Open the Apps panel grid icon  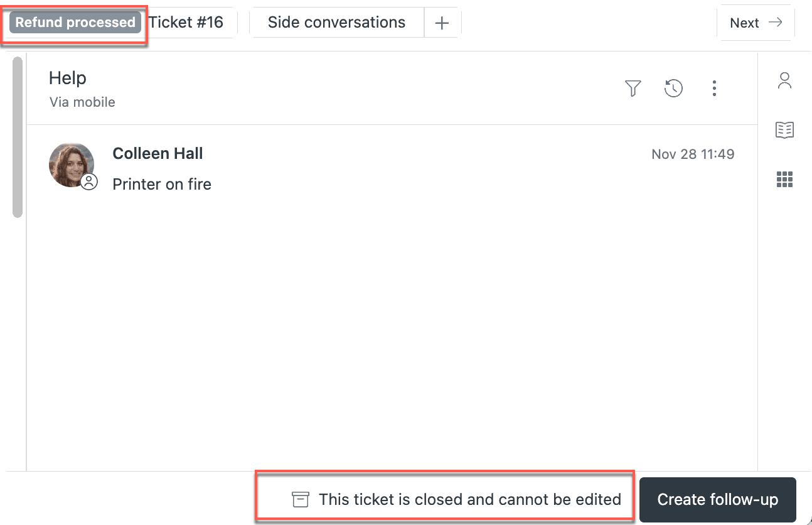[x=784, y=180]
